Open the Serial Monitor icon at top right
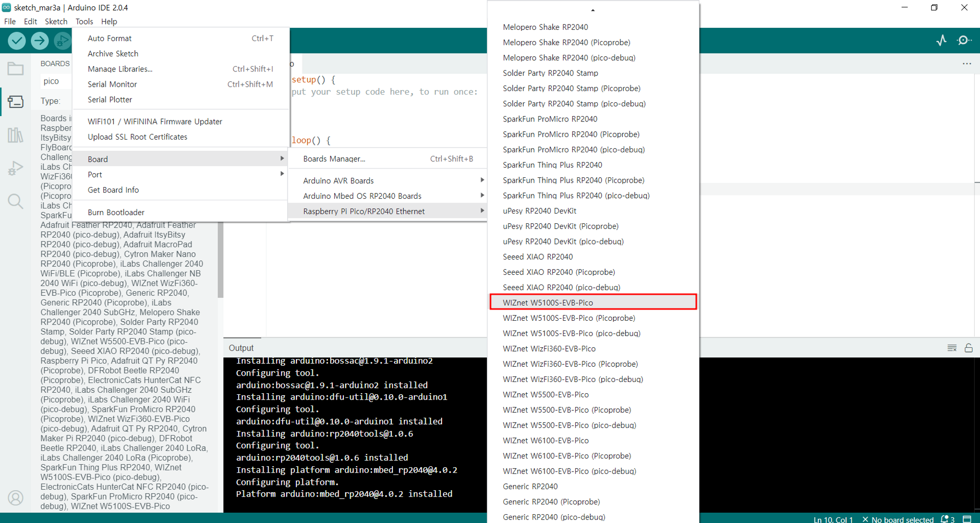Screen dimensions: 980x523 (964, 41)
